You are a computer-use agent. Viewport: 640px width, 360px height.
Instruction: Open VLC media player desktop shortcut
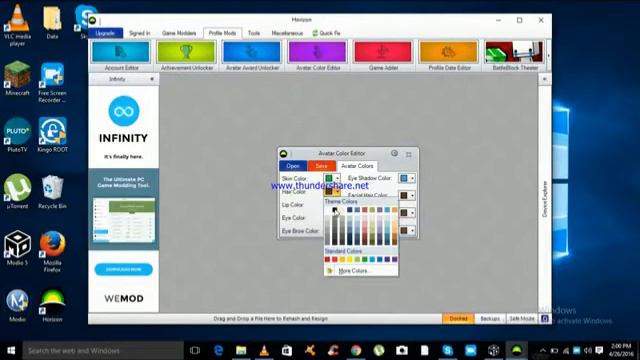point(17,24)
